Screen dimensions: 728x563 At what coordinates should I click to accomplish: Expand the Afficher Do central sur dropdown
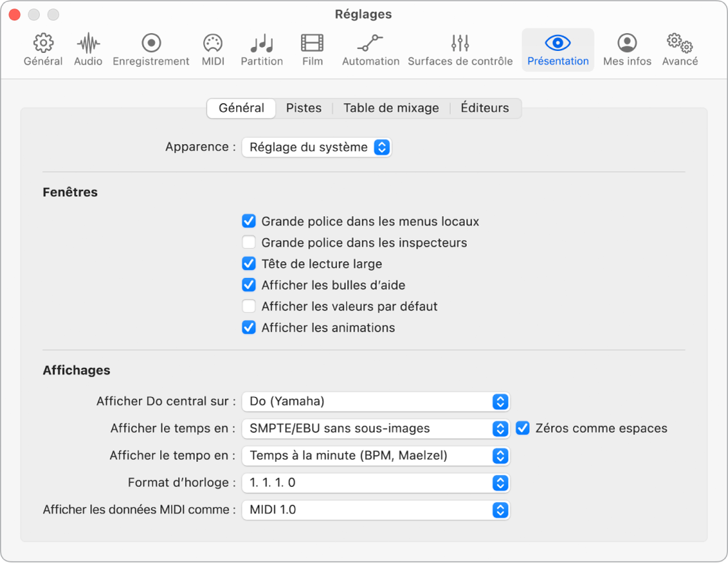[376, 401]
